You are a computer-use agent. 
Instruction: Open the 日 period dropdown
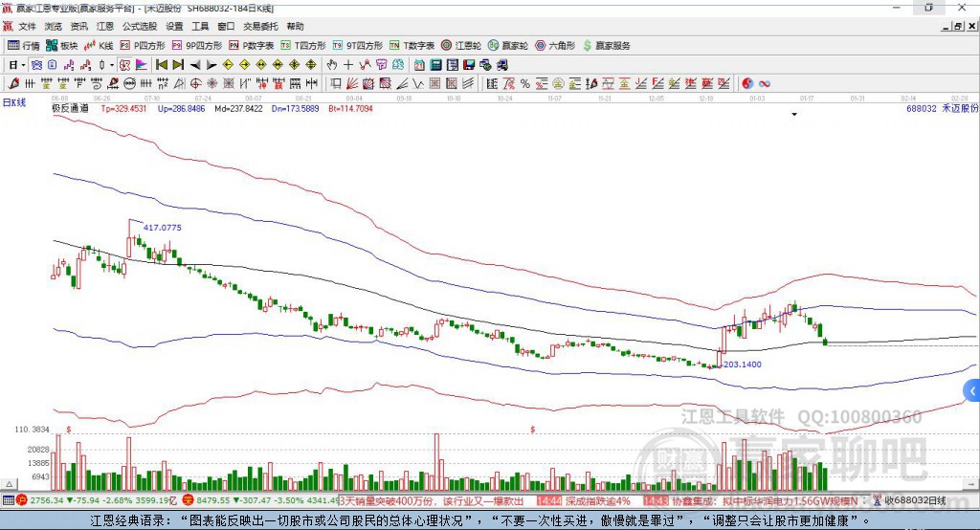coord(16,65)
